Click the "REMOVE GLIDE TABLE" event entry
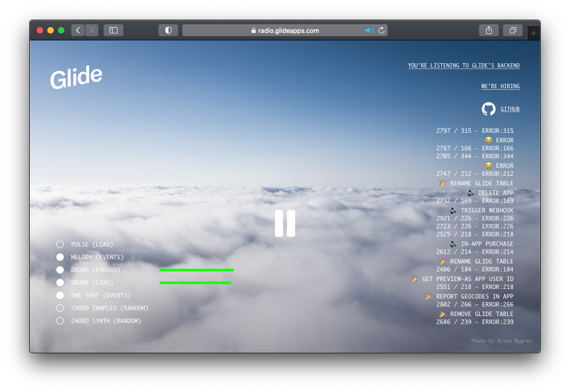The width and height of the screenshot is (570, 392). (x=476, y=314)
